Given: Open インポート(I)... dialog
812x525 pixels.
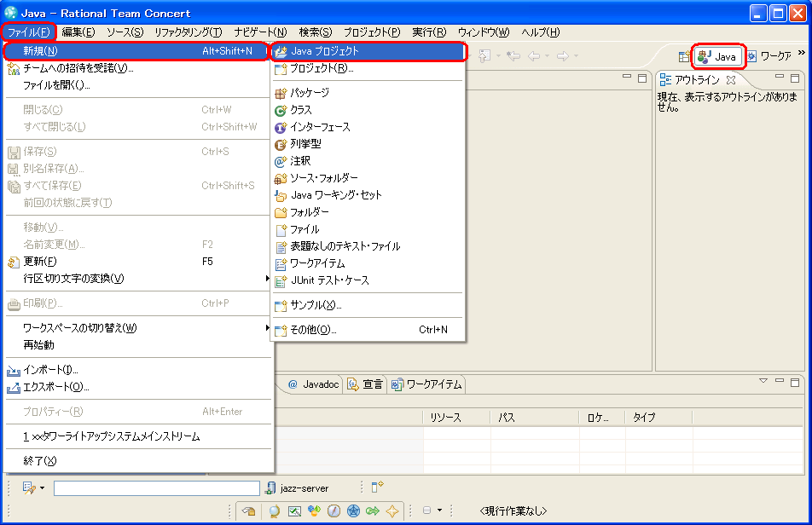Looking at the screenshot, I should [x=138, y=370].
